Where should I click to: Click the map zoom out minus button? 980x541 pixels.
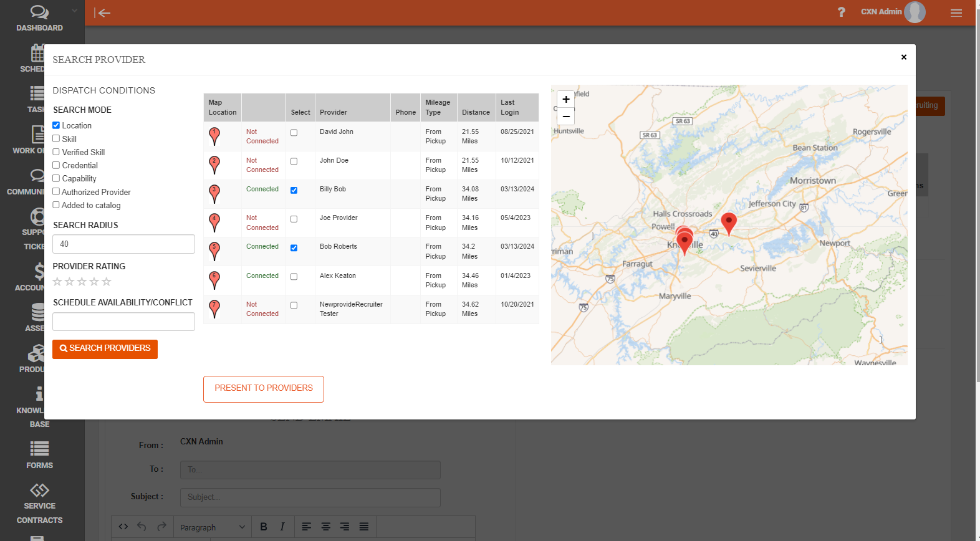(x=565, y=116)
